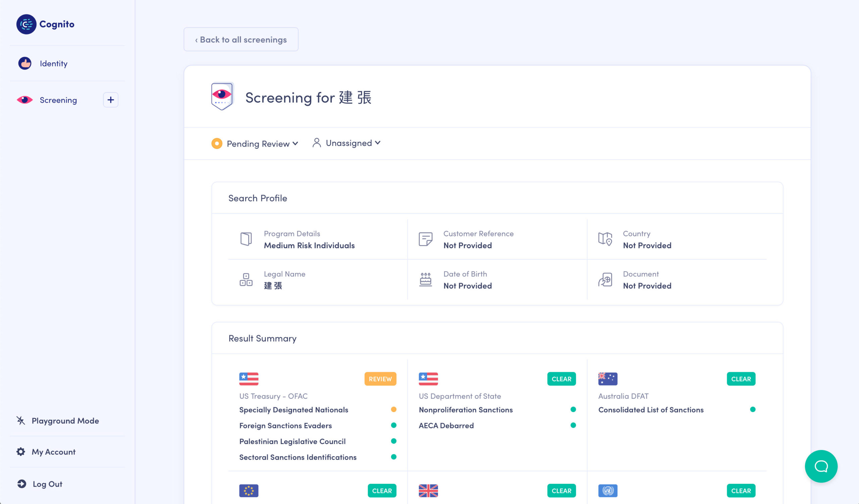The image size is (859, 504).
Task: Click Back to all screenings
Action: (241, 39)
